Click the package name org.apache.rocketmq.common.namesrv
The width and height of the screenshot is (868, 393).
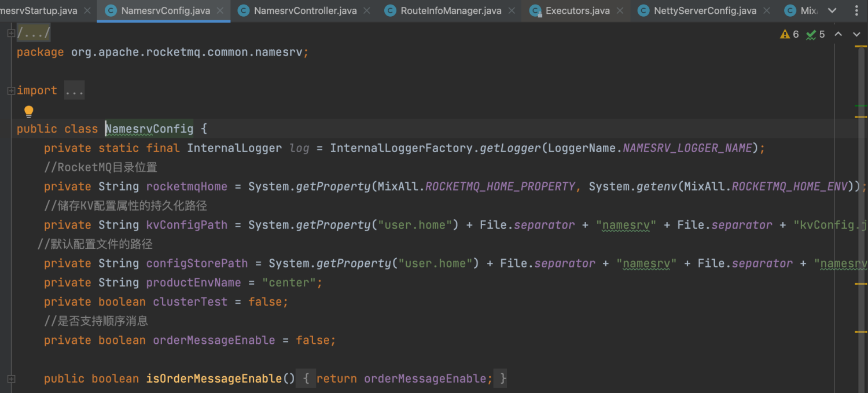click(x=187, y=52)
